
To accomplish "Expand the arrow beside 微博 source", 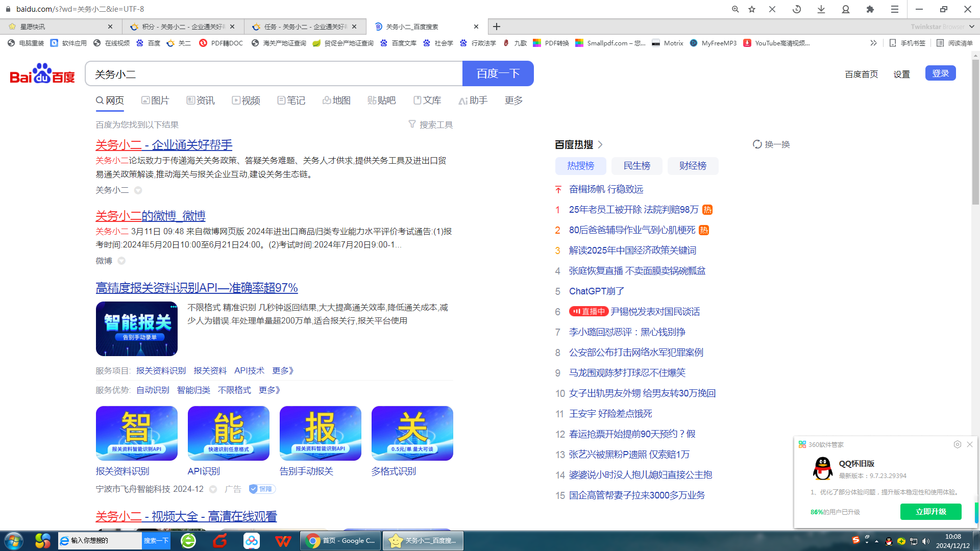I will pyautogui.click(x=121, y=261).
